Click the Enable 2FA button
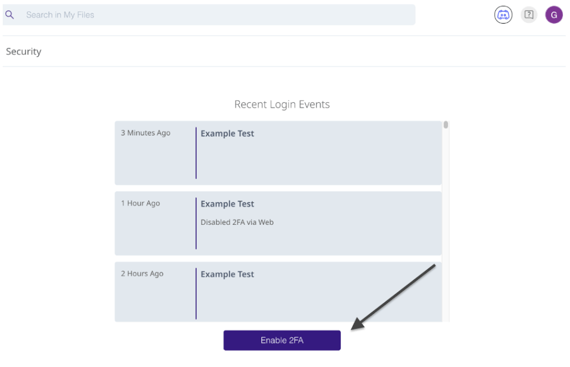570x367 pixels. (x=282, y=340)
